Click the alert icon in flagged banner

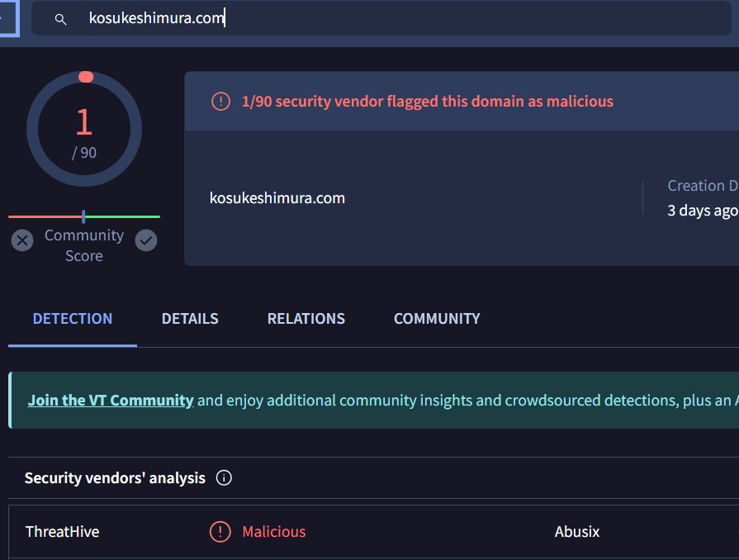point(220,102)
